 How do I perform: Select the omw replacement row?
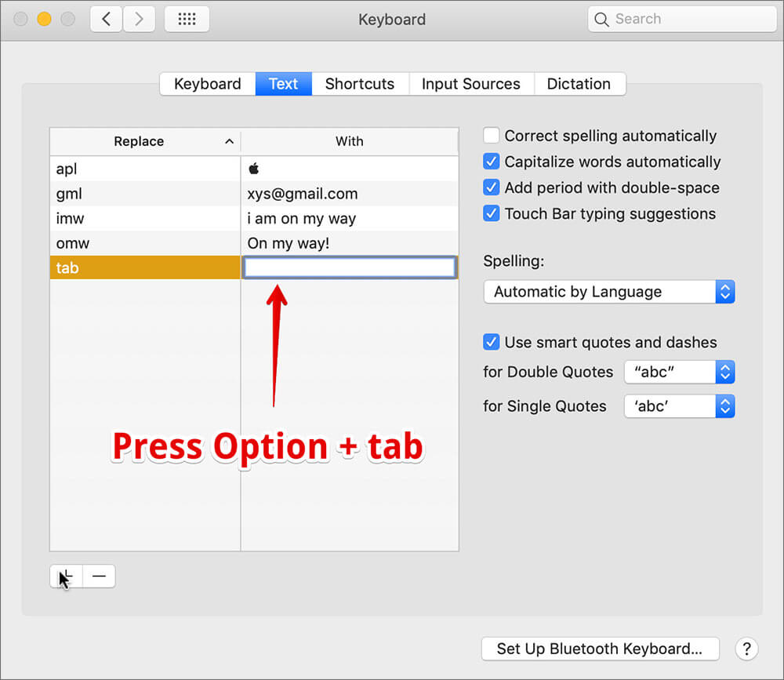point(145,243)
